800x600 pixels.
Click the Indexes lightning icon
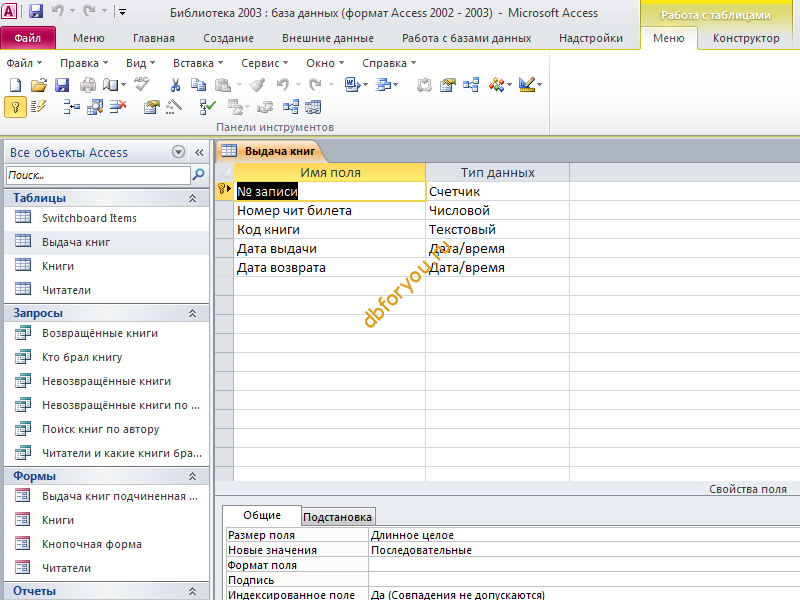tap(38, 107)
